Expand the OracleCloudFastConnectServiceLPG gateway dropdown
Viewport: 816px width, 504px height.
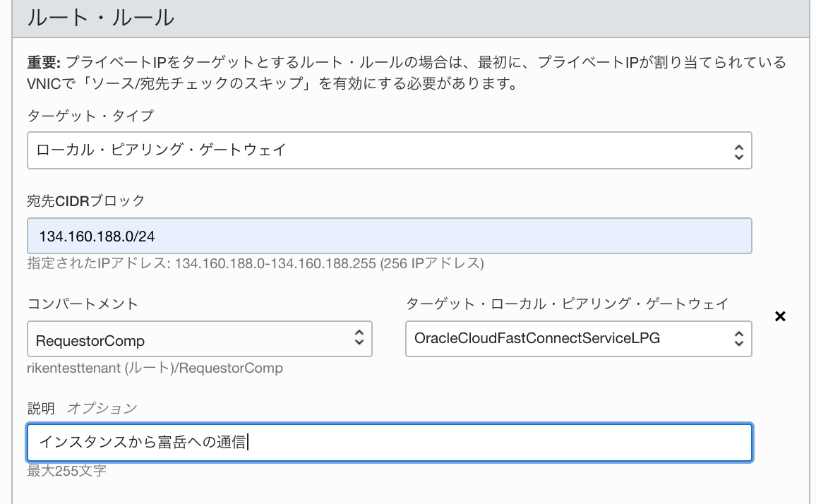[579, 339]
